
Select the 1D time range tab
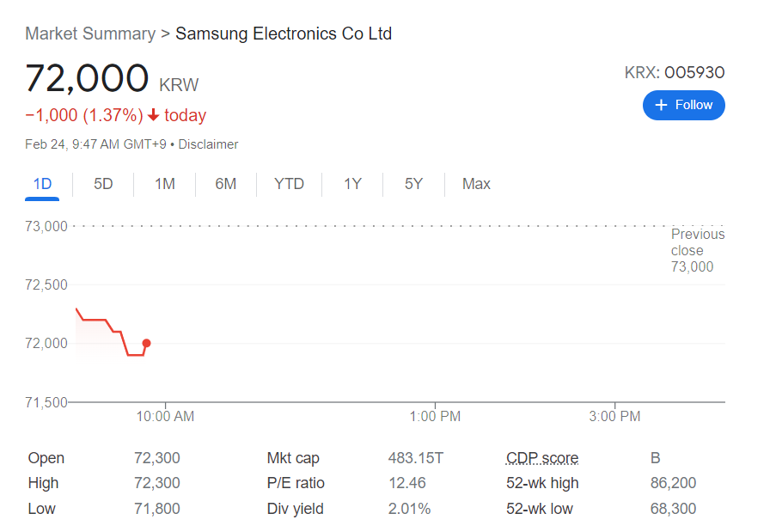[x=42, y=184]
